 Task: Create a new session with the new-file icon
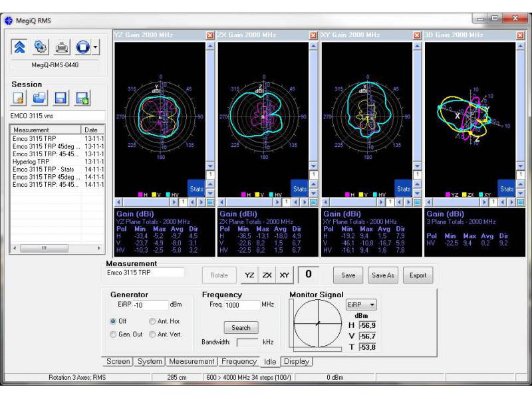coord(19,98)
